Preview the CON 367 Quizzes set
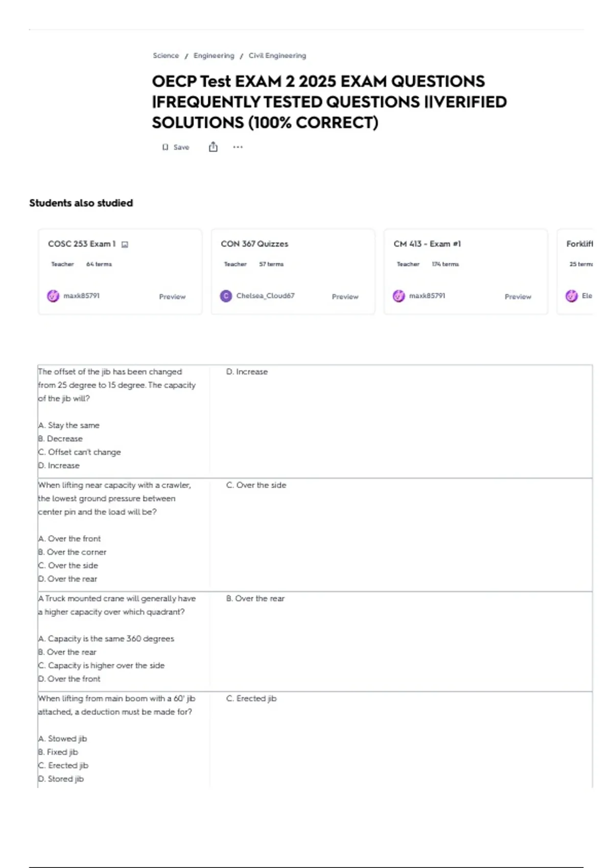Viewport: 613px width, 868px height. click(x=345, y=297)
